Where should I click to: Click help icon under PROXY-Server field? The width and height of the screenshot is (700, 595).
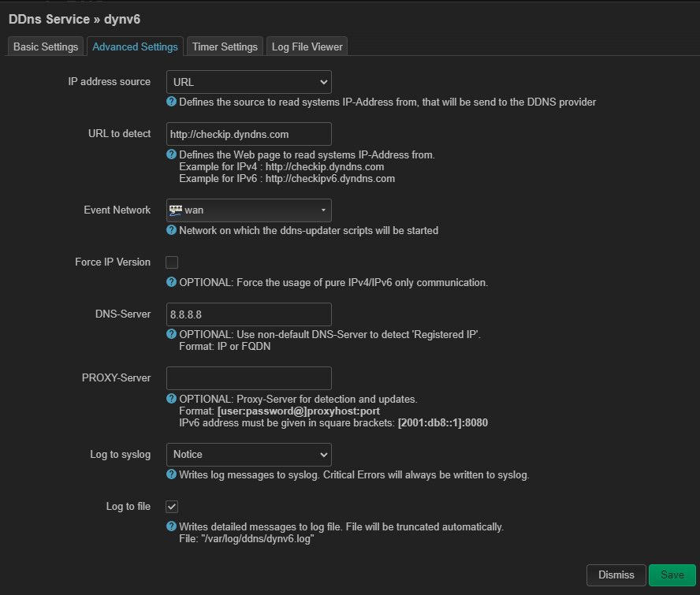(171, 399)
